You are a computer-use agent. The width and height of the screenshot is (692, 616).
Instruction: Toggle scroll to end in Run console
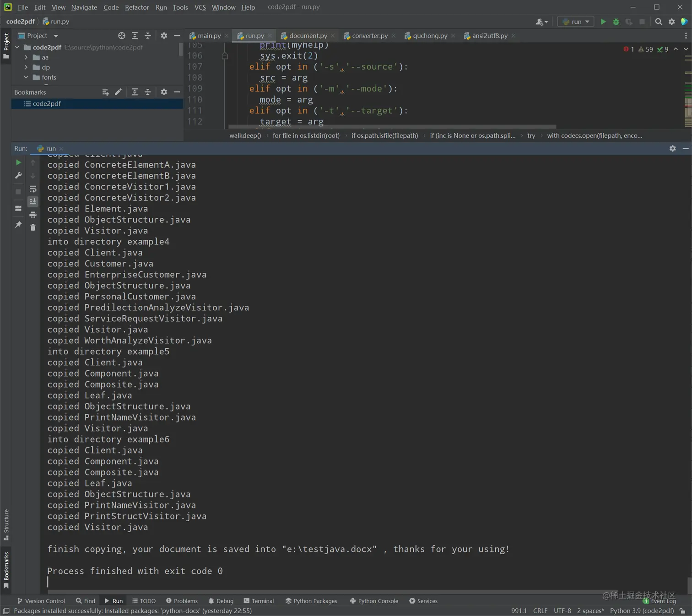point(33,201)
